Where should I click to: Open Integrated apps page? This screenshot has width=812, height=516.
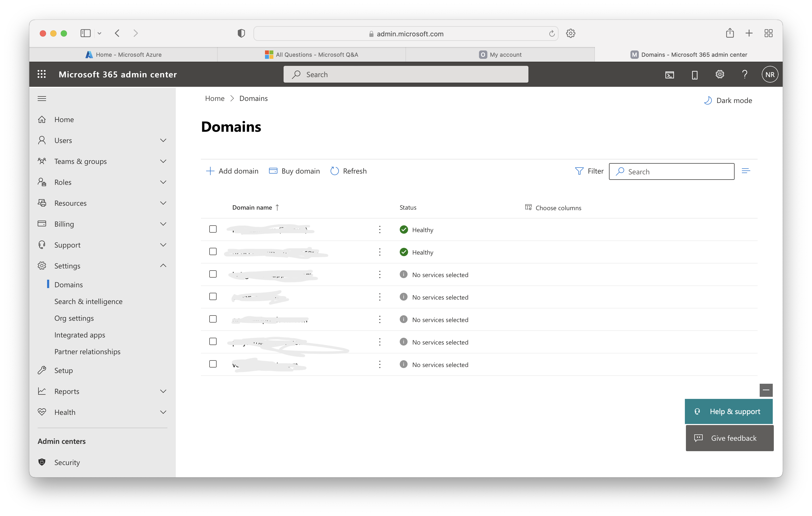(x=80, y=335)
